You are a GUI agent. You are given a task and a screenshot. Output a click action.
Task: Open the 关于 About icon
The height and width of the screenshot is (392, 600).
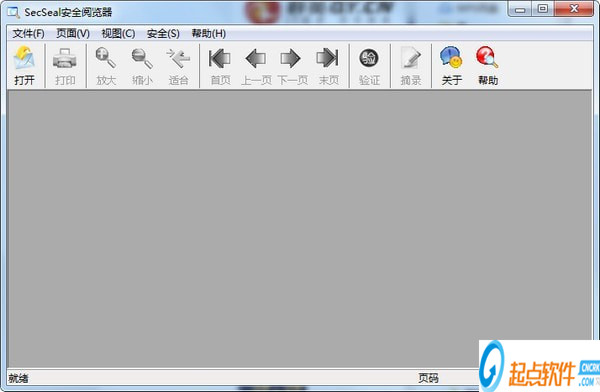tap(451, 57)
